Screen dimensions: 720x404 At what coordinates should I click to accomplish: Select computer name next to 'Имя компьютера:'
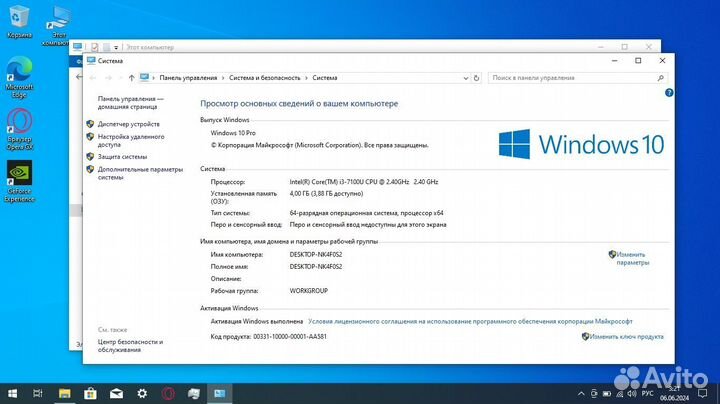tap(316, 254)
